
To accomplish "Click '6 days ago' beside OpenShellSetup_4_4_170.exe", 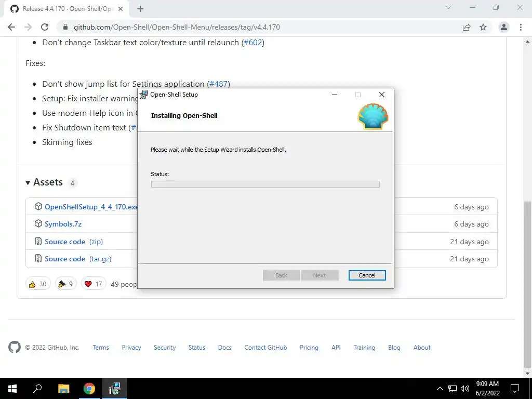I will pos(471,207).
